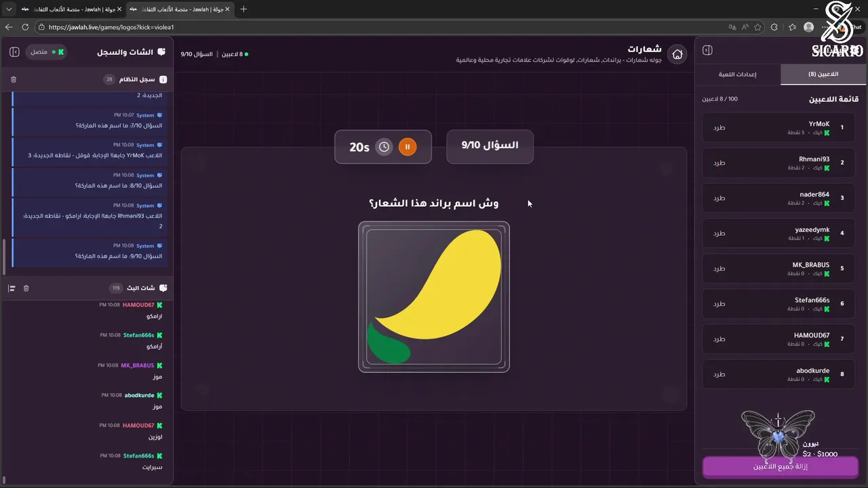The image size is (868, 488).
Task: Click log entry السؤال 8/10: ما اسم هذه الماركة؟
Action: coord(90,180)
